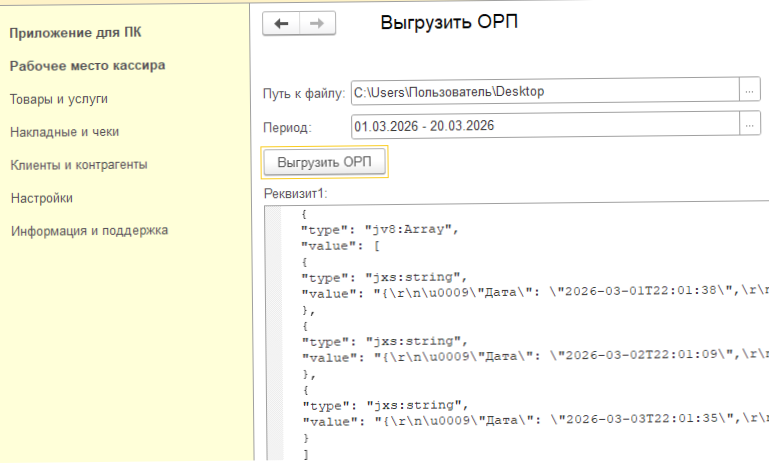Click the "jv8:Array" type line in Реквизит1
This screenshot has width=769, height=467.
[x=379, y=229]
